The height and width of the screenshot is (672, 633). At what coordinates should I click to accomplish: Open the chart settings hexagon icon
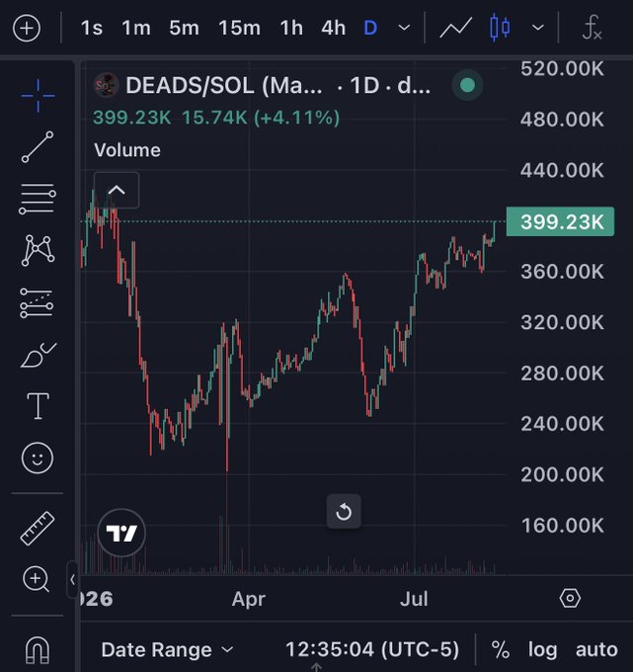pos(570,598)
